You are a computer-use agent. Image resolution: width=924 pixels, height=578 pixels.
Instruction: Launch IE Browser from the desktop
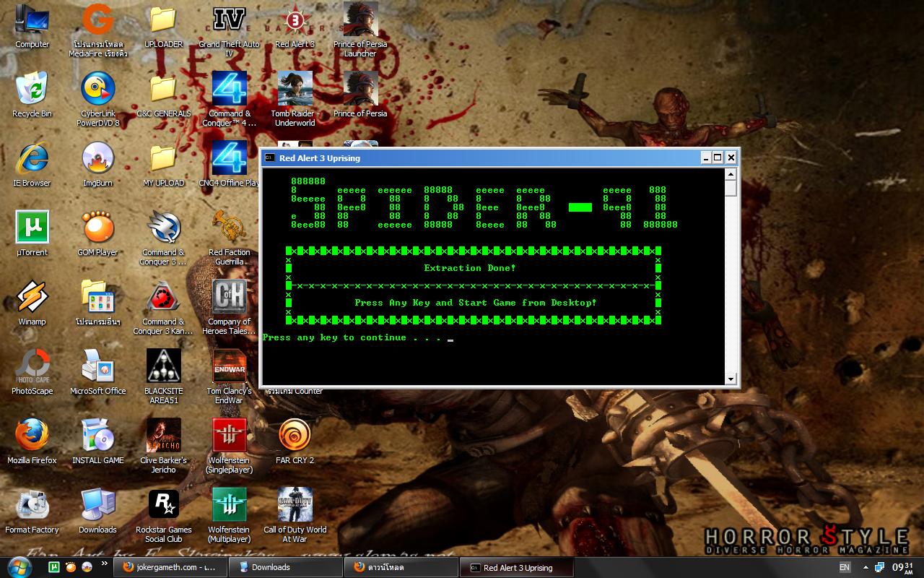pyautogui.click(x=32, y=164)
